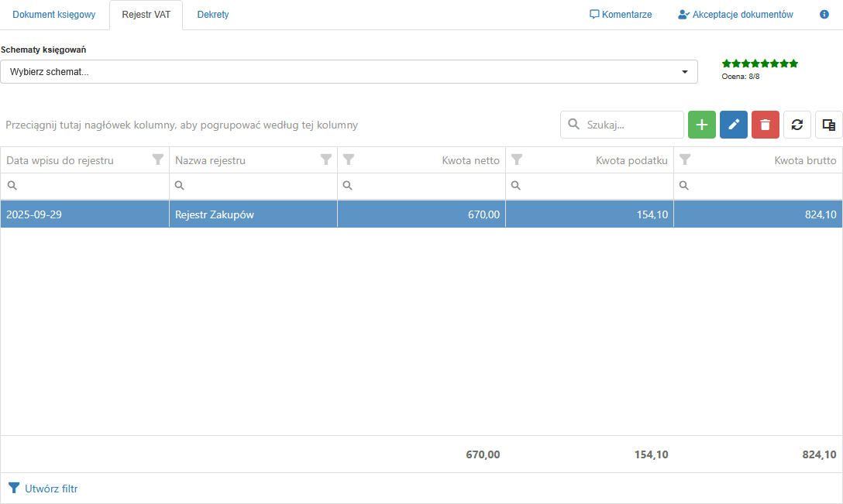This screenshot has height=504, width=843.
Task: Refresh the VAT register grid
Action: (797, 125)
